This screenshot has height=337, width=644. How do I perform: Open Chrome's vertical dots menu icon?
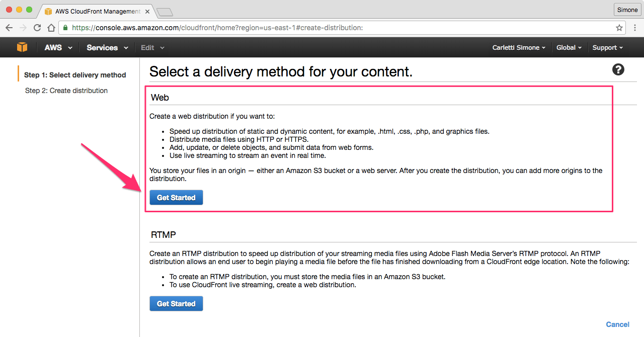[634, 28]
